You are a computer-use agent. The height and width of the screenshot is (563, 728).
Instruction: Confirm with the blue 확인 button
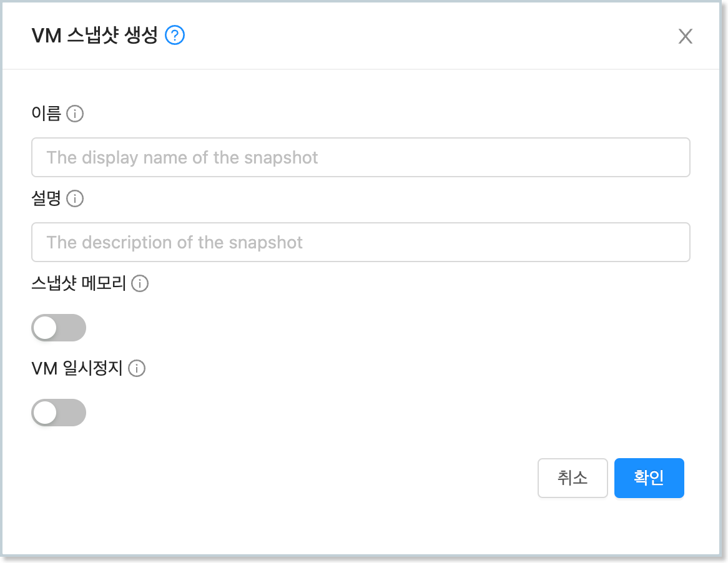[x=649, y=478]
